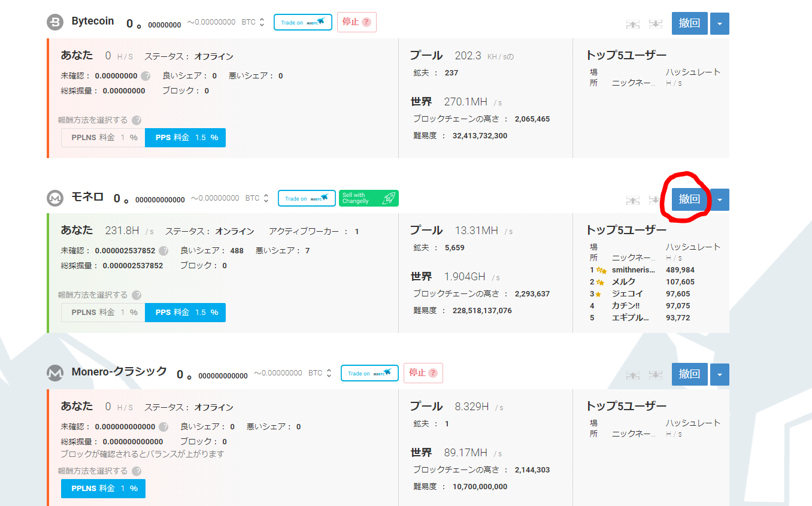Move the モネロ row up with the up-arrow icon

633,199
